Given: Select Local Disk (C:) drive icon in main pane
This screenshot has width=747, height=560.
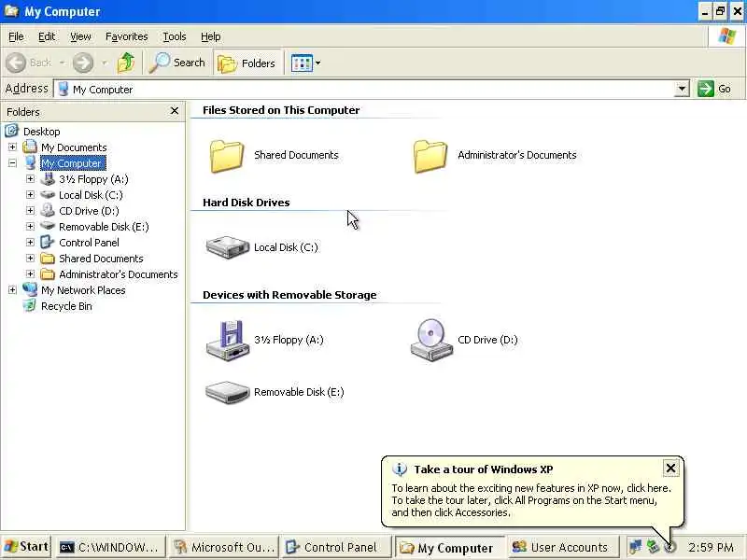Looking at the screenshot, I should click(227, 247).
